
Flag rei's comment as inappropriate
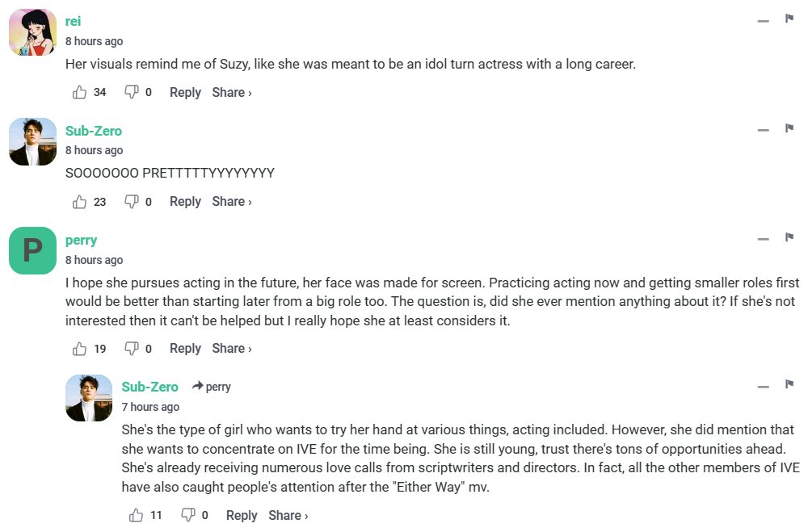click(x=789, y=19)
